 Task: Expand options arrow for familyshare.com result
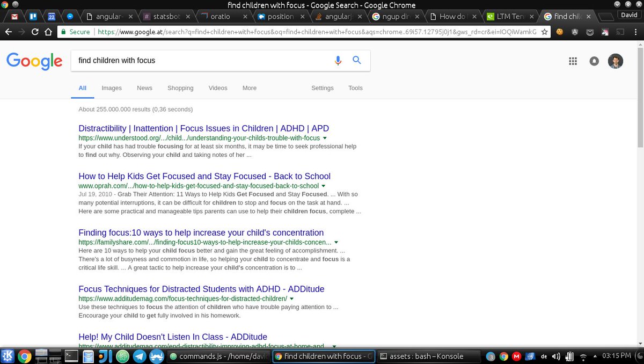tap(336, 243)
